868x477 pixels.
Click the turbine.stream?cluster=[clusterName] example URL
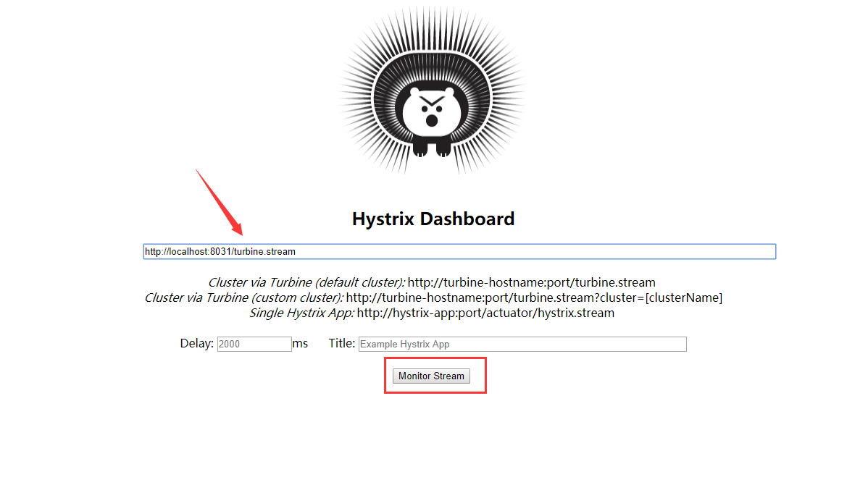click(x=534, y=298)
